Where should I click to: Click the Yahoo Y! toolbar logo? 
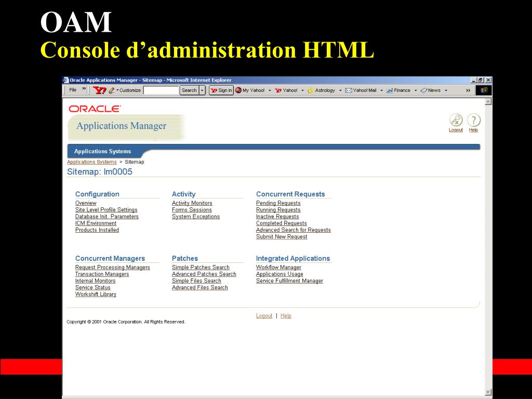(x=100, y=90)
